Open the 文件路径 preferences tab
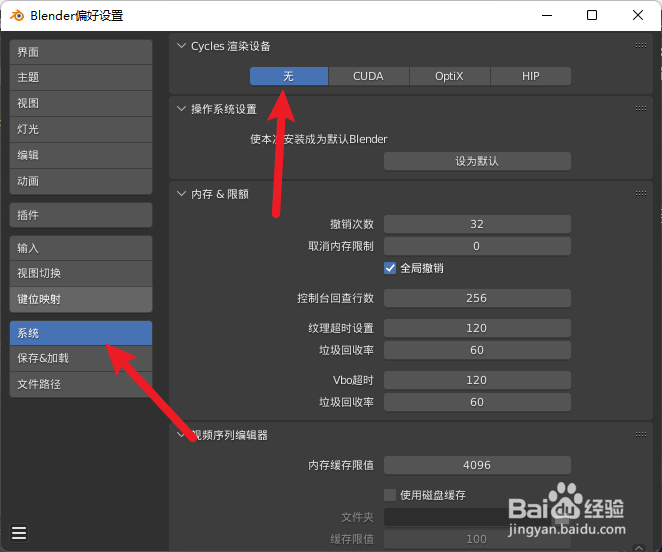This screenshot has width=662, height=552. (x=81, y=384)
